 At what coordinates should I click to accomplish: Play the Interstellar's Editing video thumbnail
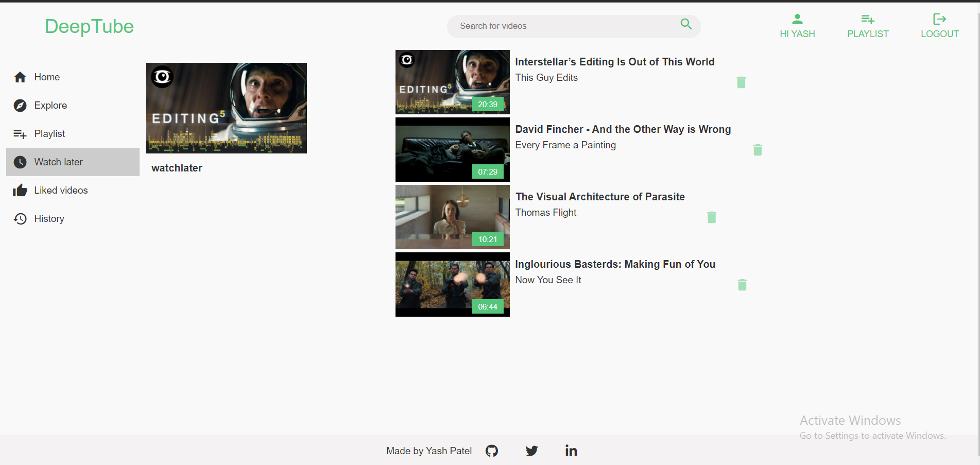pyautogui.click(x=453, y=82)
